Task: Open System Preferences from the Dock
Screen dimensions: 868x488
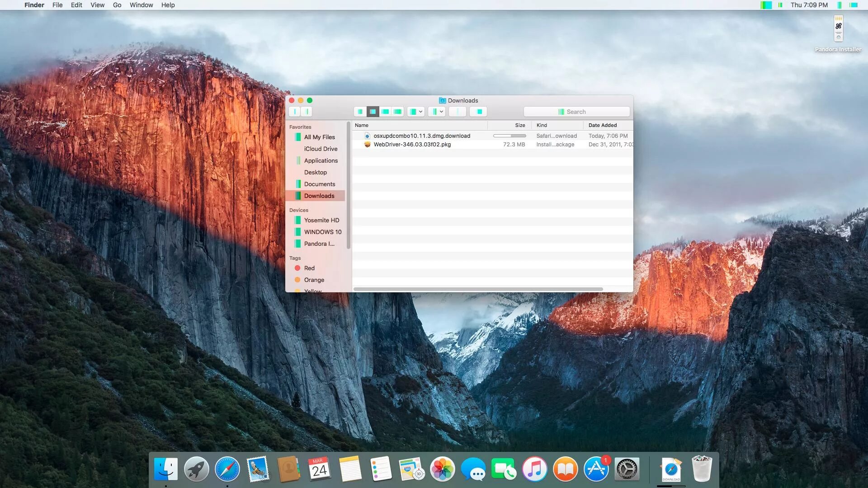Action: coord(627,469)
